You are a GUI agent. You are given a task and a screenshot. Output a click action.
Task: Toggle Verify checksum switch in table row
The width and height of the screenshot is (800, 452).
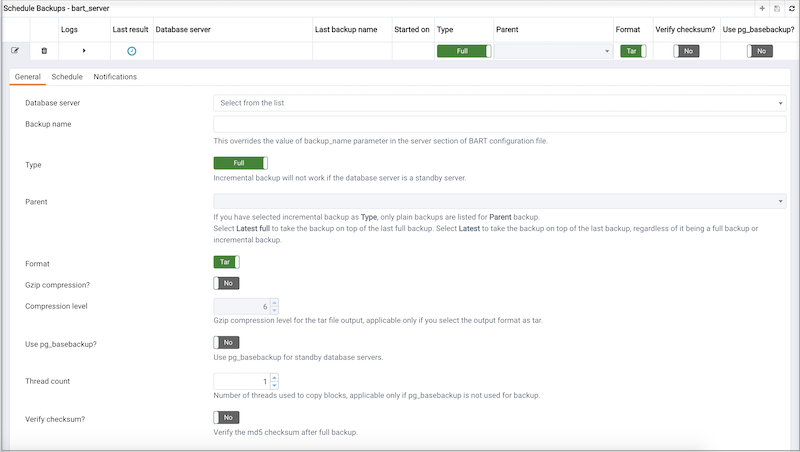click(686, 51)
